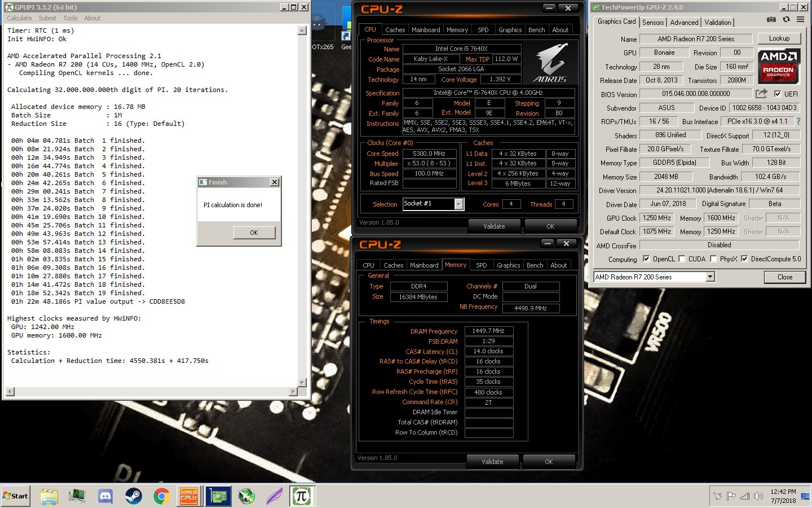The image size is (812, 508).
Task: Click the GPUPI title bar icon
Action: [9, 7]
